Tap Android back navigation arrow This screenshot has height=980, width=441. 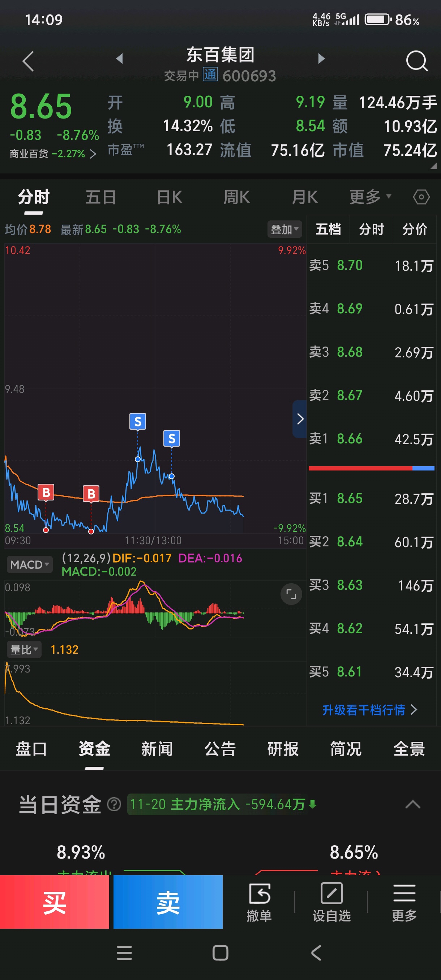(316, 953)
